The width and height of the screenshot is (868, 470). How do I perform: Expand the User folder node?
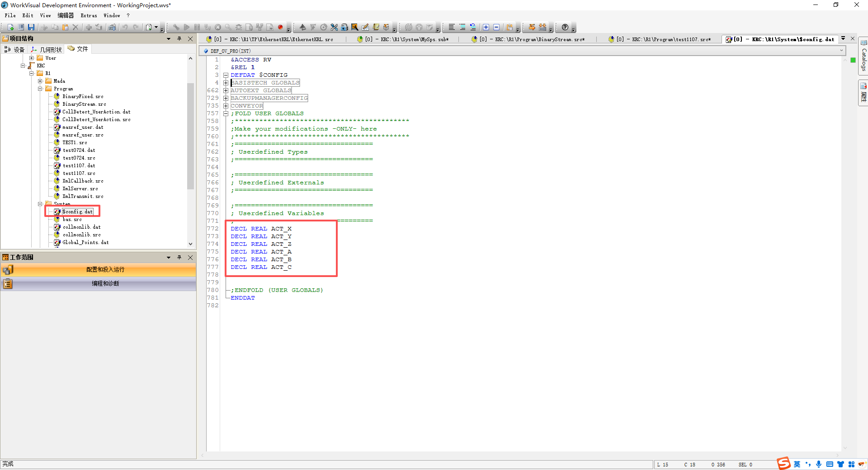pos(31,58)
